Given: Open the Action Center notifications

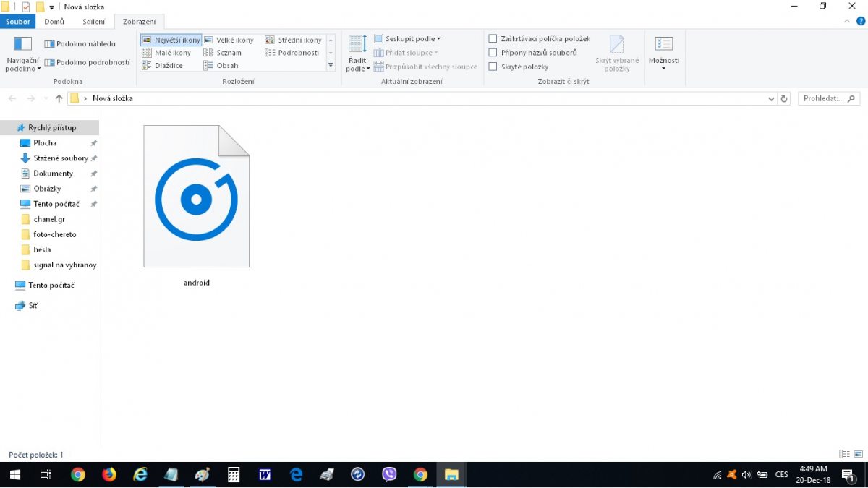Looking at the screenshot, I should pos(848,475).
